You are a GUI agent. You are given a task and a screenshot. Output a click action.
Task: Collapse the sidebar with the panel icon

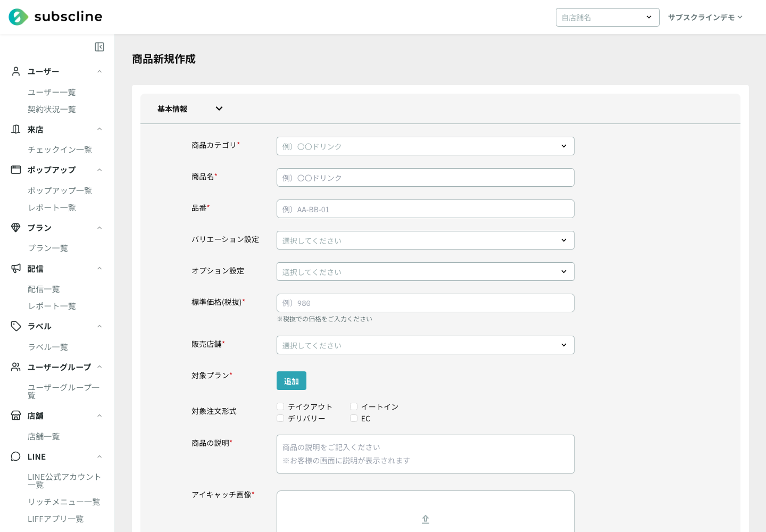[x=99, y=47]
